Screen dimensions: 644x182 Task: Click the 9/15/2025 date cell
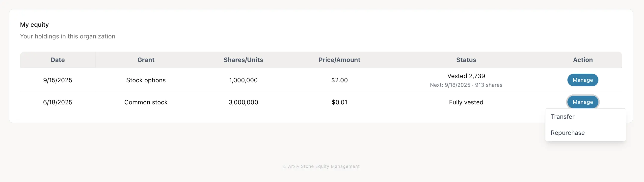coord(57,80)
